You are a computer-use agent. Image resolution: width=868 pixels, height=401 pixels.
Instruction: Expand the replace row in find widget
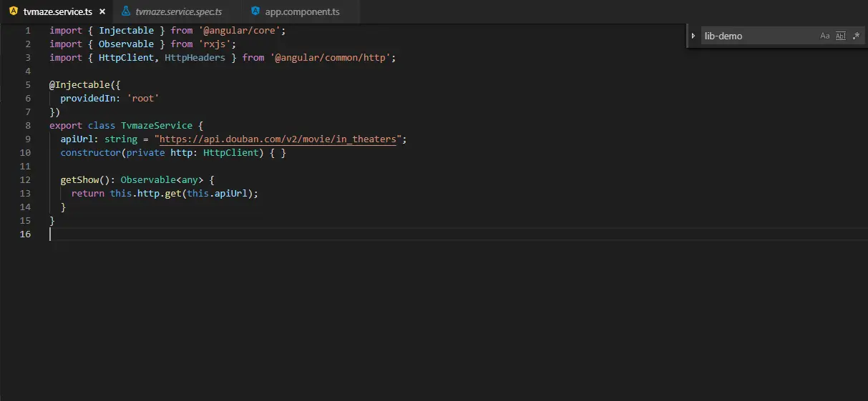[x=693, y=36]
